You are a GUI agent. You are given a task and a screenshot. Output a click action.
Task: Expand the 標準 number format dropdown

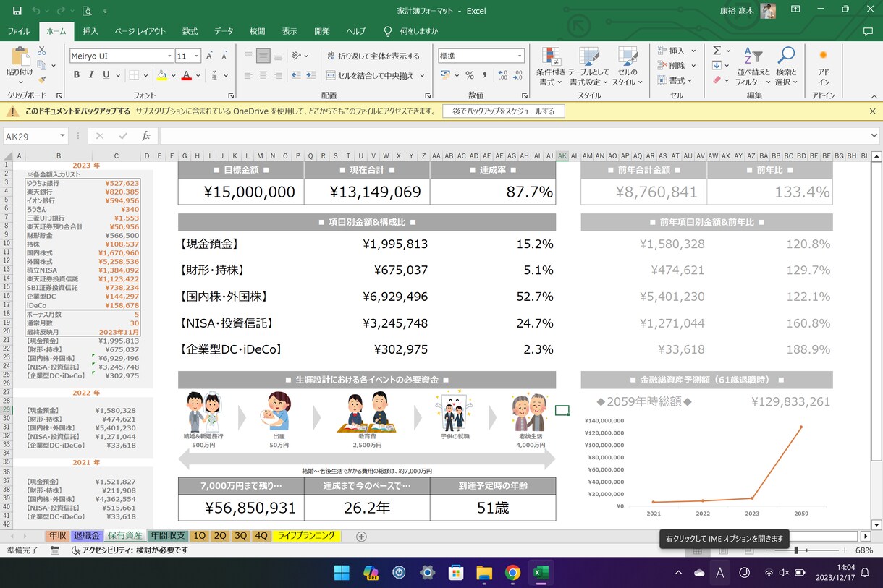pos(520,56)
